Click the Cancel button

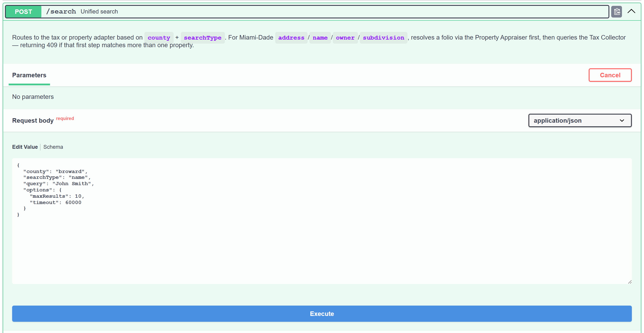coord(610,75)
